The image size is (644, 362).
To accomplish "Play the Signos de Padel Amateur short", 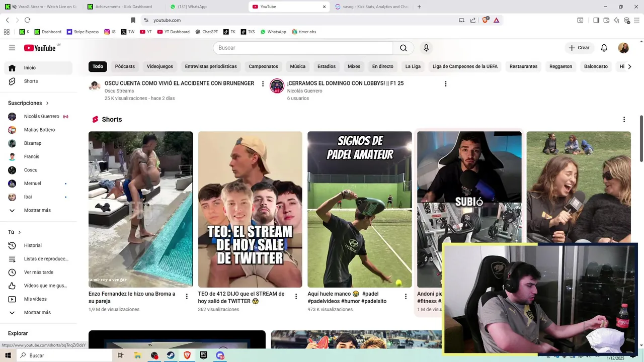I will (360, 210).
